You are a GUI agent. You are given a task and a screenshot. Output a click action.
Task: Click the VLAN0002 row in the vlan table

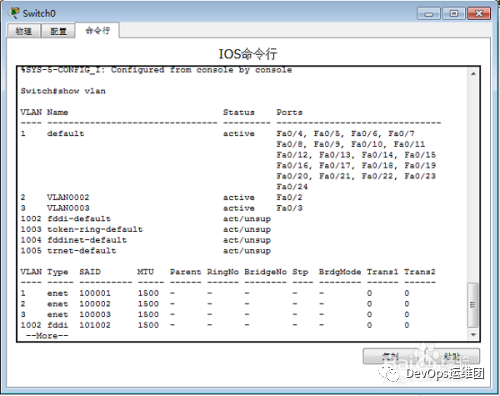pos(161,197)
